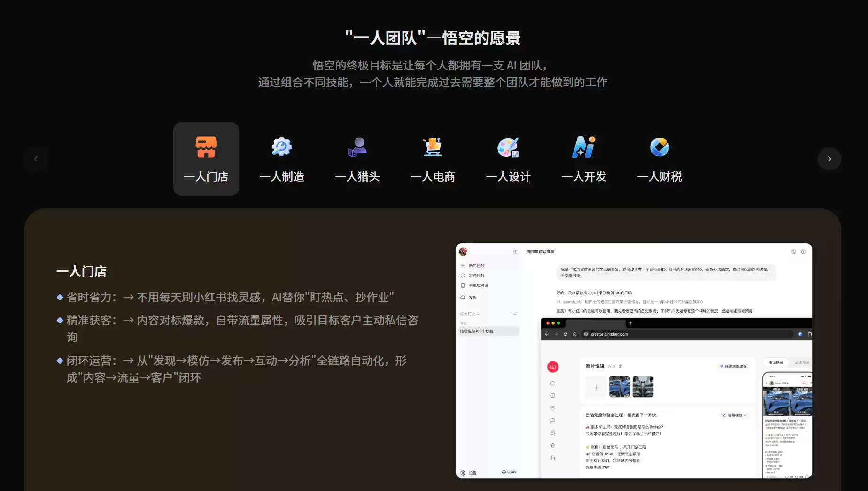
Task: Select the 一人电商 shopping cart tab
Action: point(433,159)
